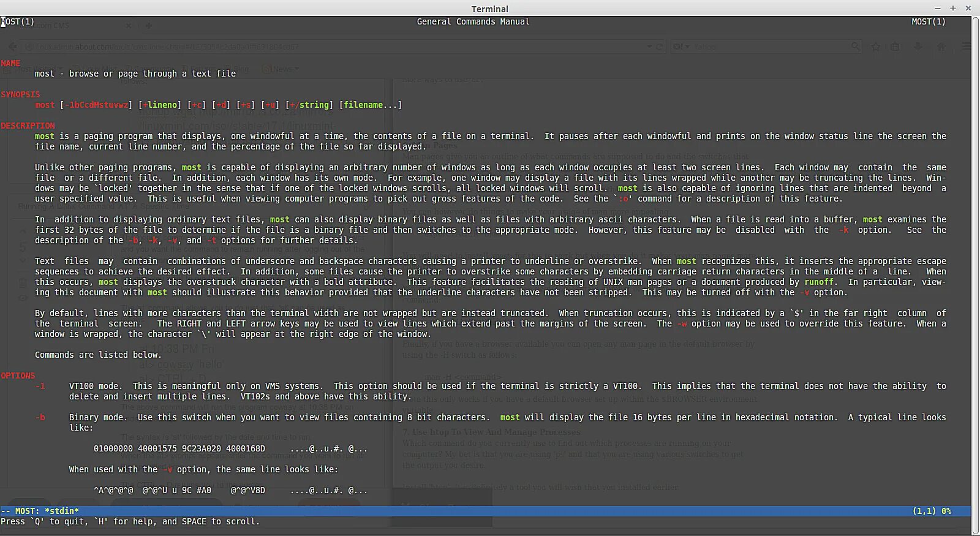The height and width of the screenshot is (536, 980).
Task: Click 'Commands are listed below.' line
Action: click(x=98, y=355)
